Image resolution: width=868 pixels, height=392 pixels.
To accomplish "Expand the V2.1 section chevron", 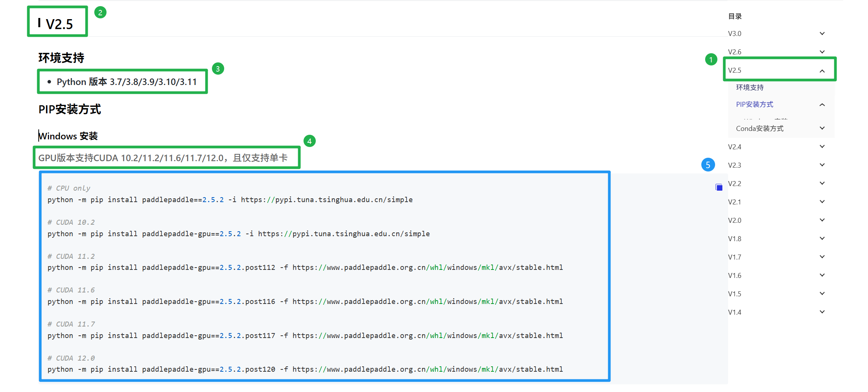I will [822, 201].
